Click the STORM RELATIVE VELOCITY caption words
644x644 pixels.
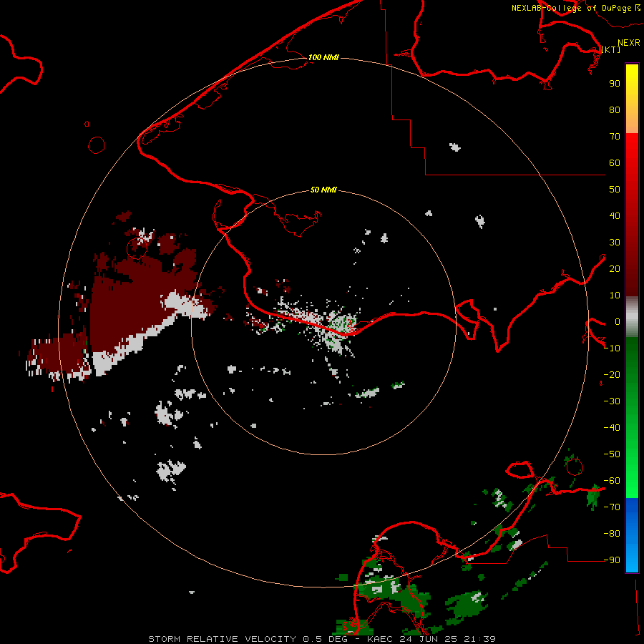(x=222, y=639)
